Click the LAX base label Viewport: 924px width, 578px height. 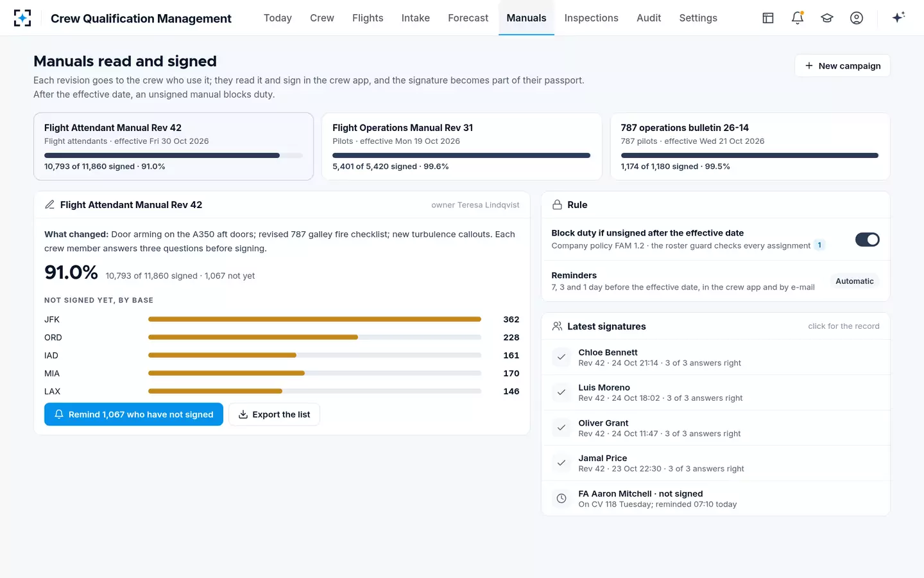53,391
